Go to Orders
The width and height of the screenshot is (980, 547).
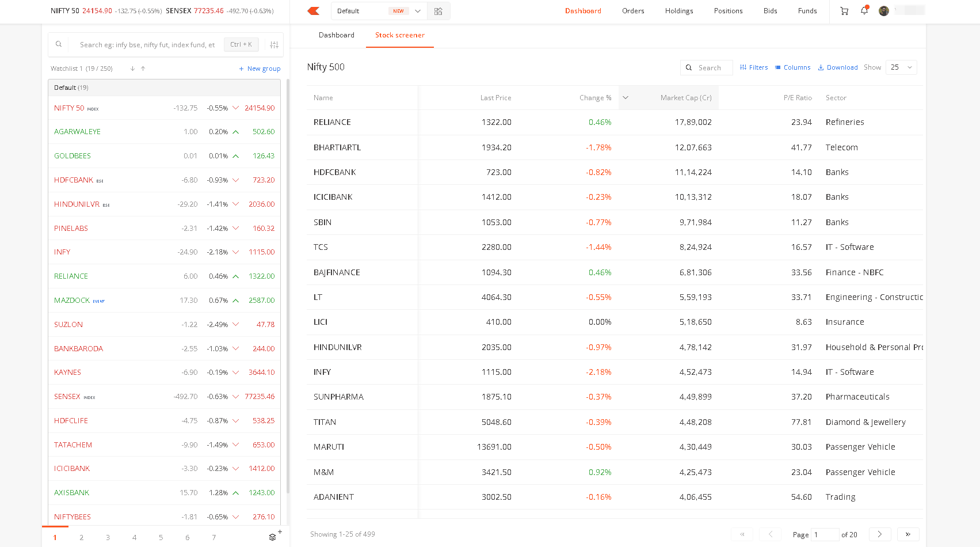(633, 11)
